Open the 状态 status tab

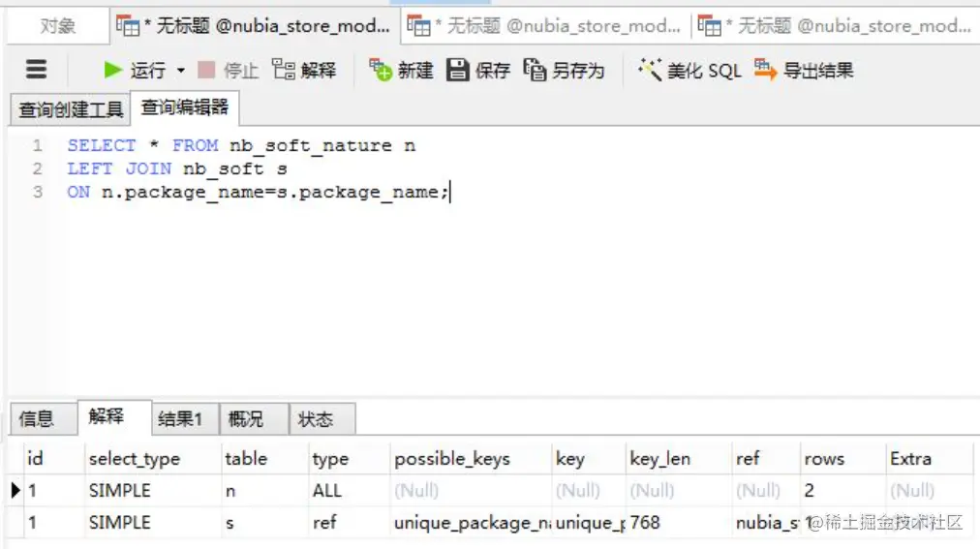(322, 418)
